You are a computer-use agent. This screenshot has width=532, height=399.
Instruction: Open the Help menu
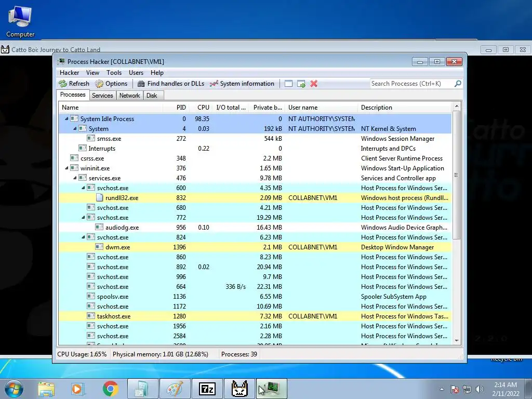[157, 73]
